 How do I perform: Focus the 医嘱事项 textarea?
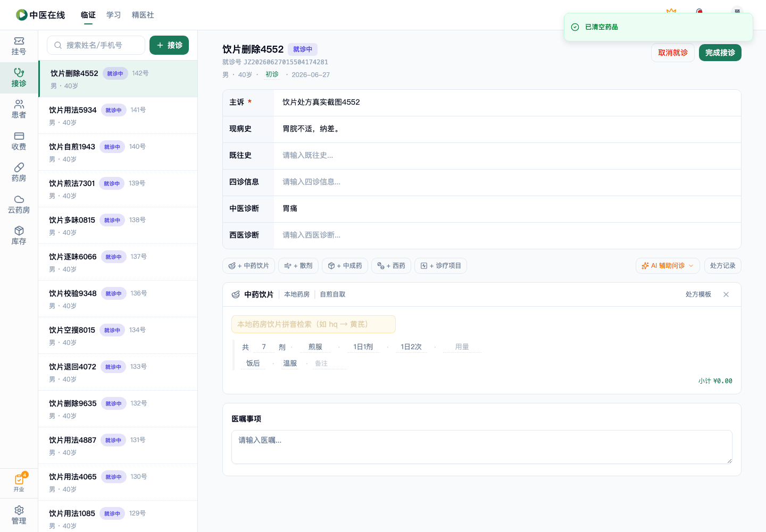pyautogui.click(x=481, y=447)
